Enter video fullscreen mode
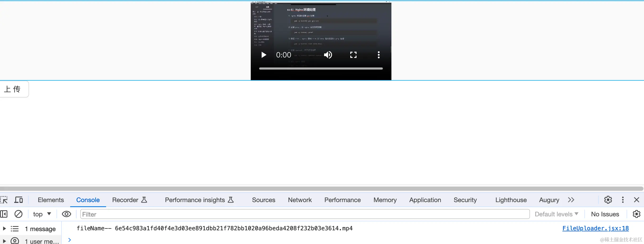Viewport: 644px width, 244px height. click(x=353, y=55)
